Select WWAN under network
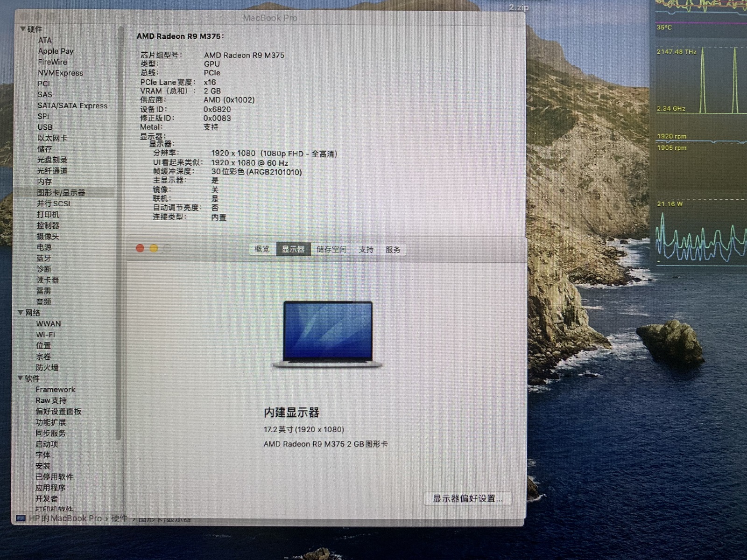The image size is (747, 560). 49,323
